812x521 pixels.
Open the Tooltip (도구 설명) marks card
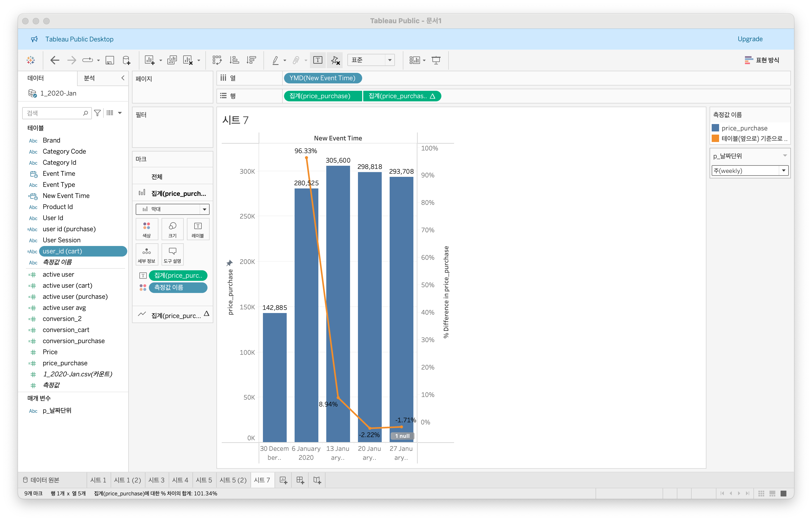pyautogui.click(x=172, y=254)
